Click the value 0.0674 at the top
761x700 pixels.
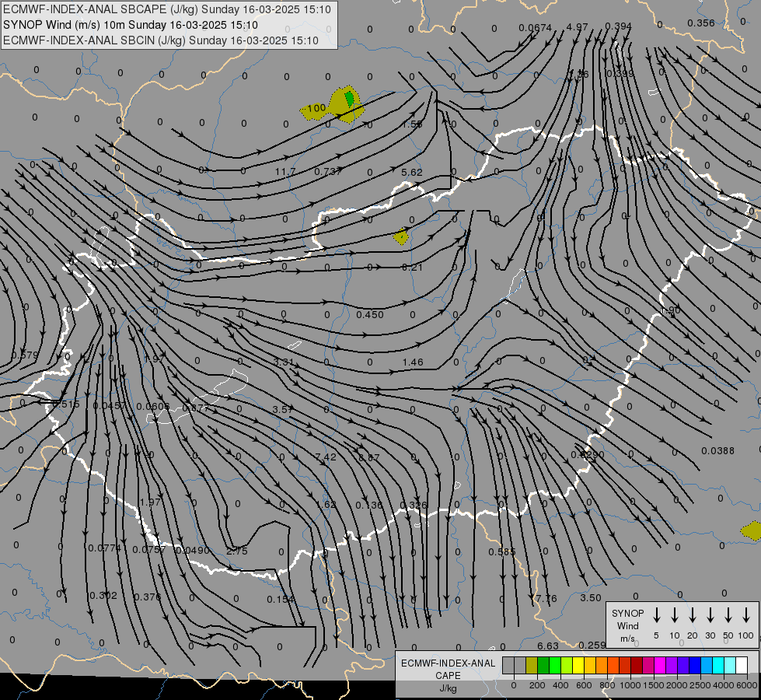536,28
